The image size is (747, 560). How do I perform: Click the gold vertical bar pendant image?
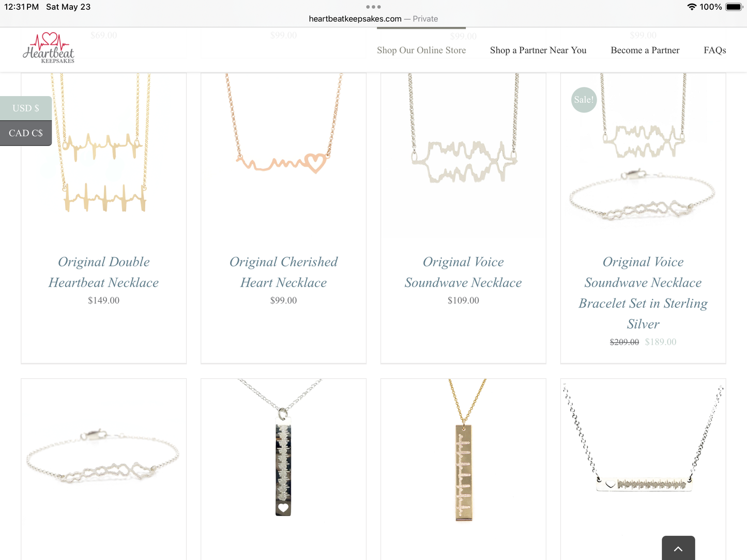pos(464,461)
